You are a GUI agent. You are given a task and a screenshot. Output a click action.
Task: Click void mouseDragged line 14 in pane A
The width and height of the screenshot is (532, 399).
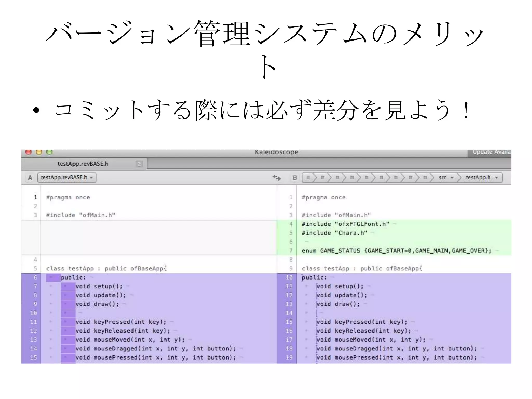156,349
